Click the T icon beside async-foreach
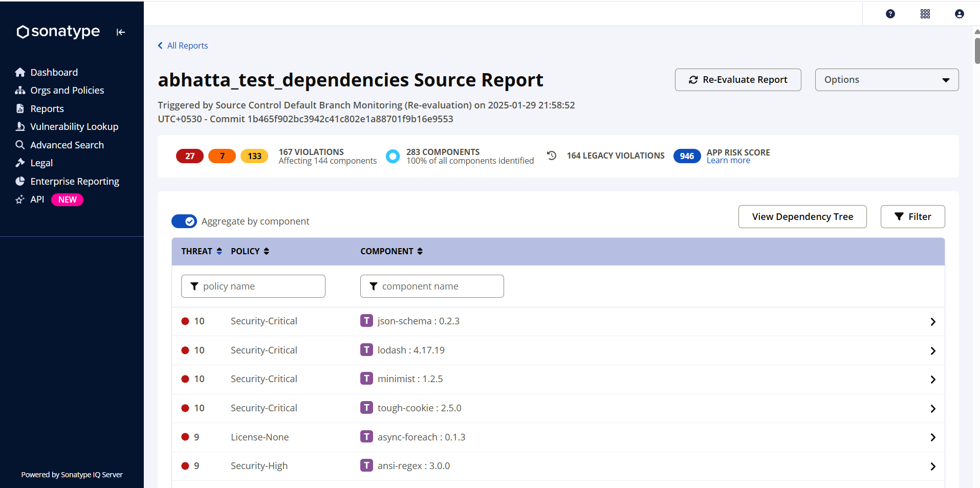980x488 pixels. point(366,437)
